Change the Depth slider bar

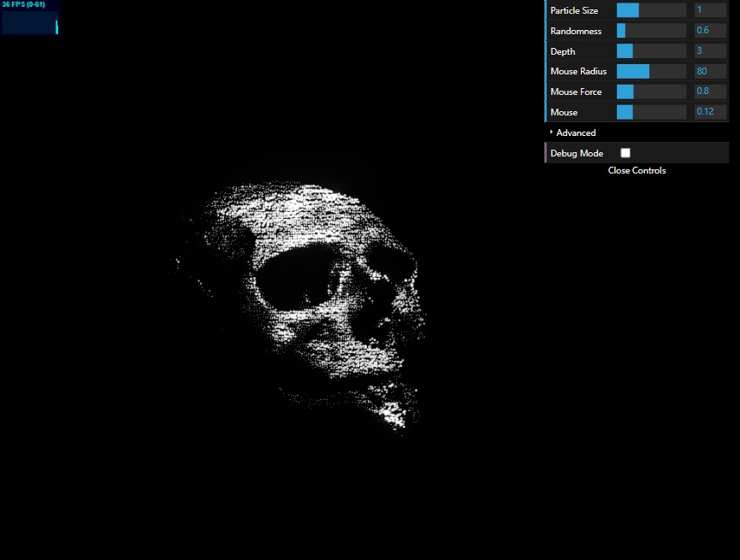(651, 51)
